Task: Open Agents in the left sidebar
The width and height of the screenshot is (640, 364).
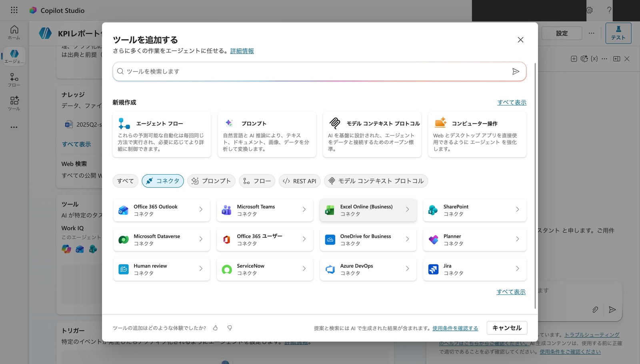Action: 14,56
